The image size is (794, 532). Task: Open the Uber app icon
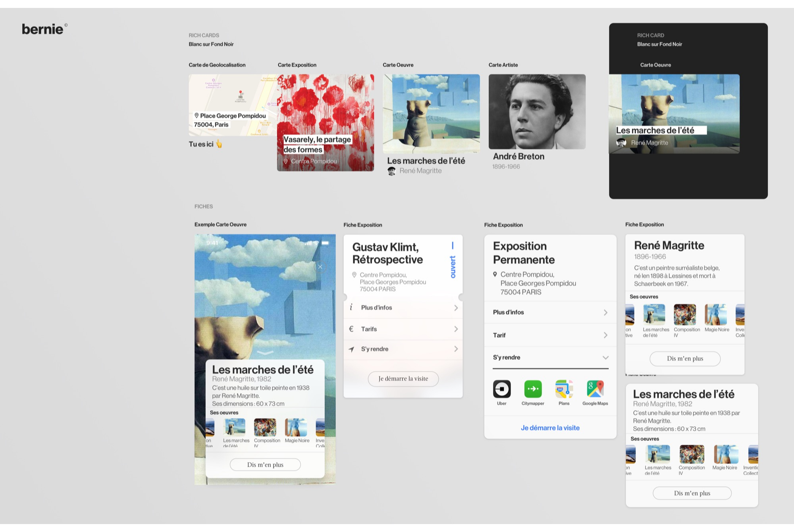(502, 389)
